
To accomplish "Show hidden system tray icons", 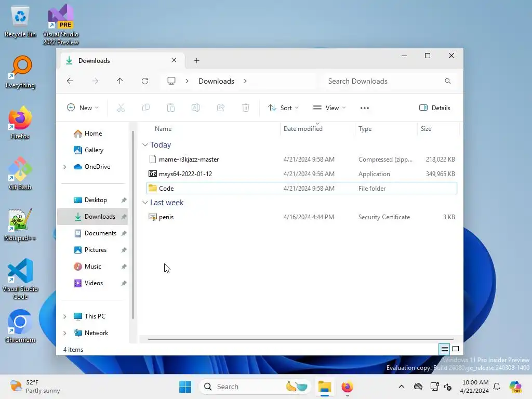I will 402,387.
